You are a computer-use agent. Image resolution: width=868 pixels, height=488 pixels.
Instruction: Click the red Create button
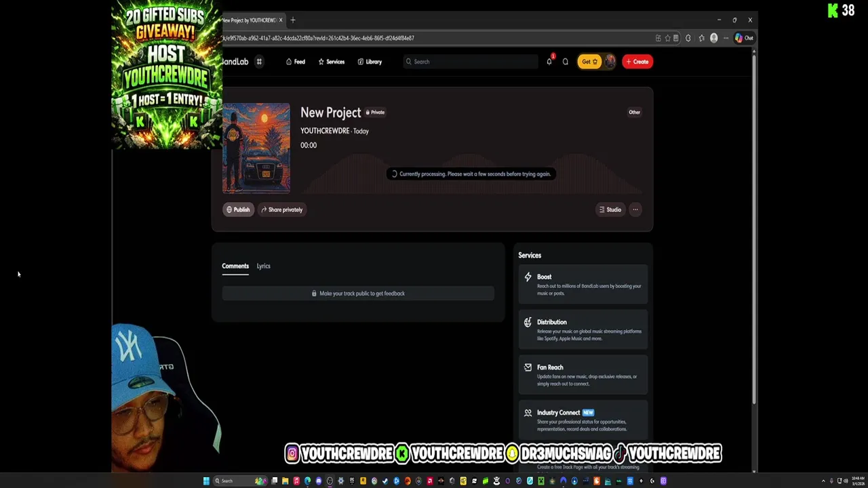point(637,62)
